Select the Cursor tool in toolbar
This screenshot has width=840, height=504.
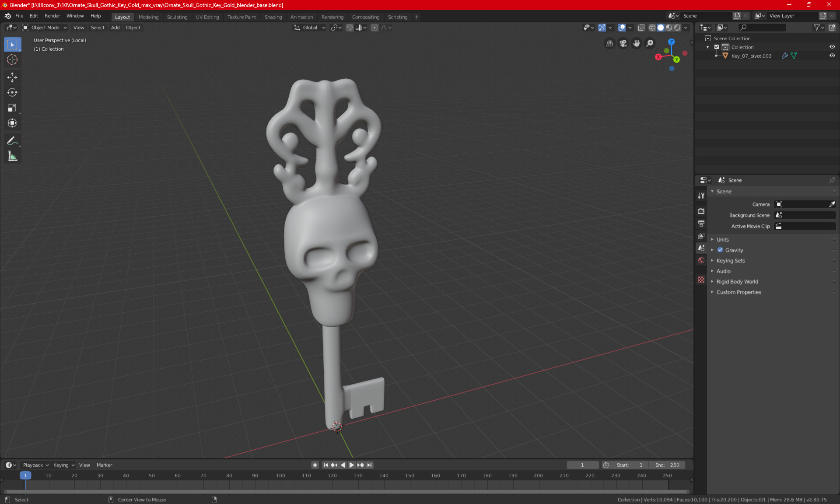coord(12,60)
